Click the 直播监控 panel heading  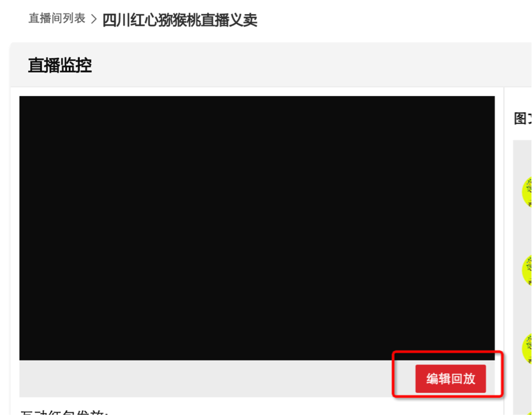[x=60, y=65]
